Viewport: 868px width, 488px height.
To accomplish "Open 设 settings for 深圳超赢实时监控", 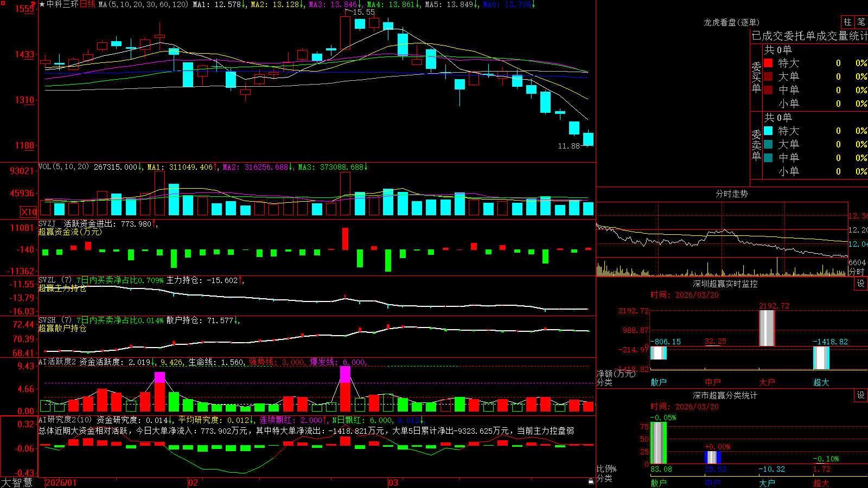I will (861, 284).
